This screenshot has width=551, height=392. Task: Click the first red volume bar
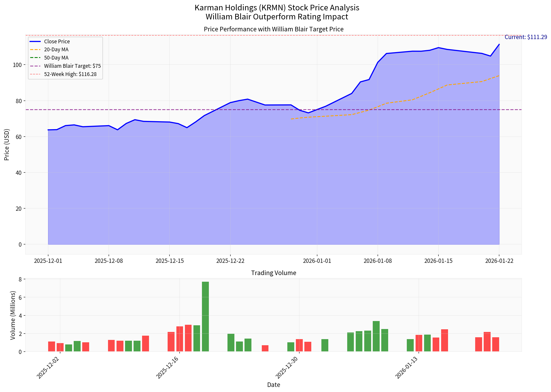(x=52, y=347)
